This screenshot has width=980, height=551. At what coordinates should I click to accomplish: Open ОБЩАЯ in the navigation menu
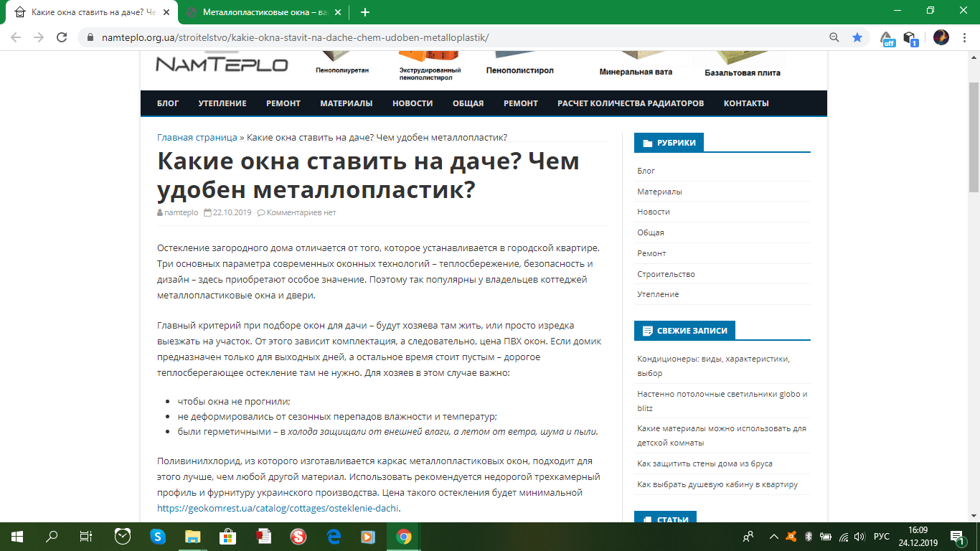click(468, 103)
